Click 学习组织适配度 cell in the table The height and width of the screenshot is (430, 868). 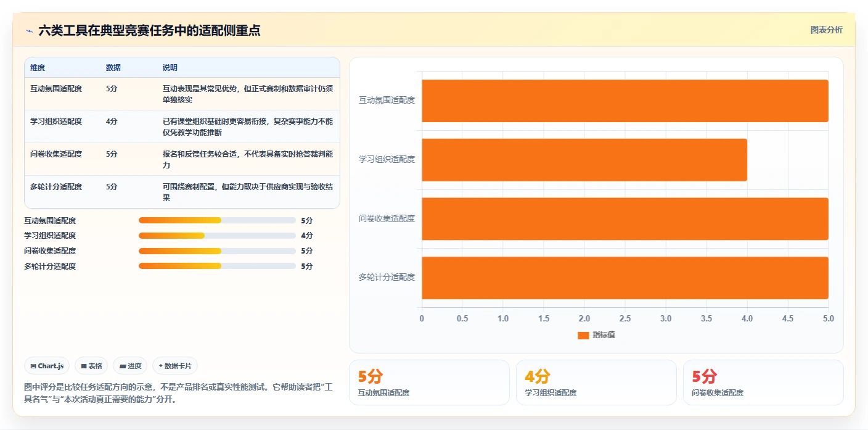coord(56,122)
